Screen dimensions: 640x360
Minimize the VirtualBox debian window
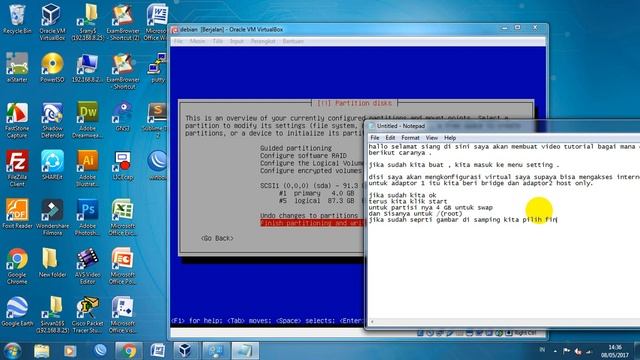coord(504,28)
